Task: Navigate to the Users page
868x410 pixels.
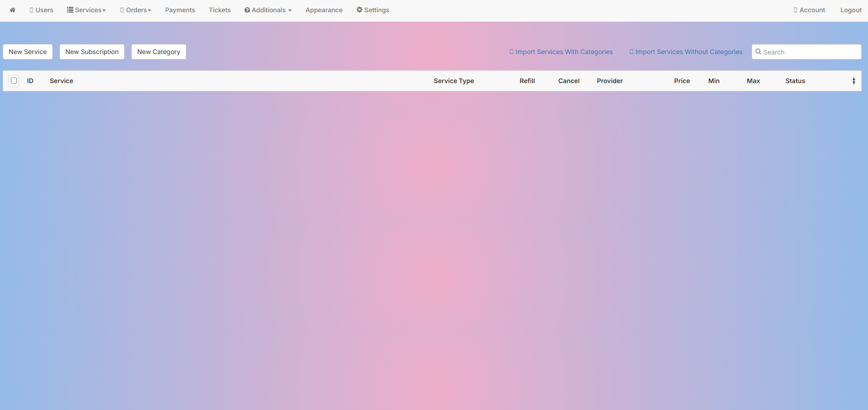Action: (x=41, y=10)
